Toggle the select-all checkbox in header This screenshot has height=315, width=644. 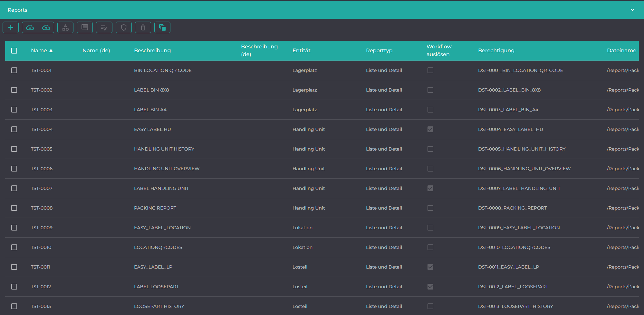point(14,51)
